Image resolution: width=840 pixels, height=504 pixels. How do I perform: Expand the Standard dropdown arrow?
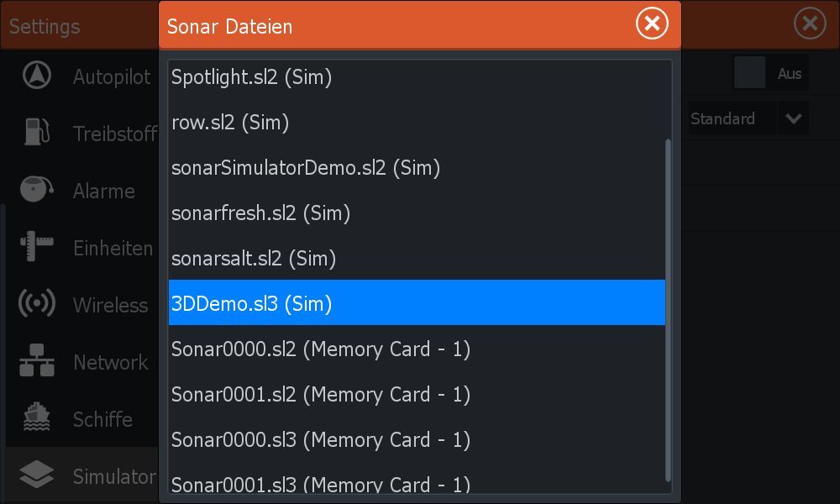pos(793,118)
